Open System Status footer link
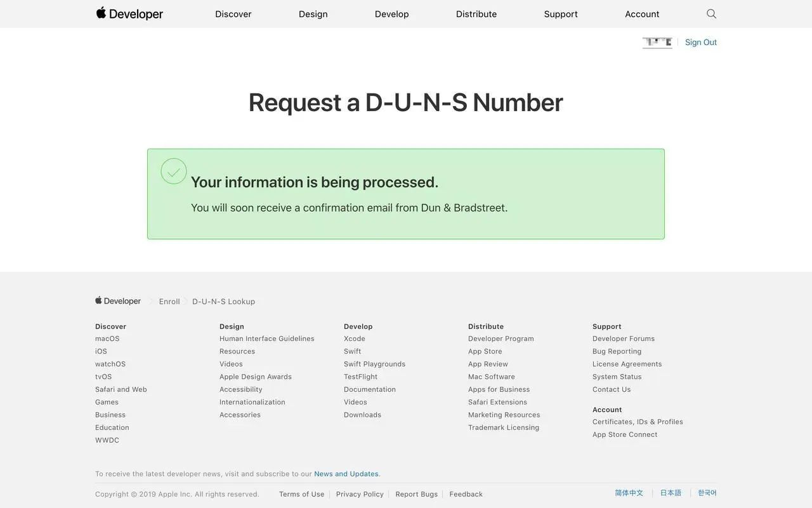The width and height of the screenshot is (812, 508). [617, 377]
